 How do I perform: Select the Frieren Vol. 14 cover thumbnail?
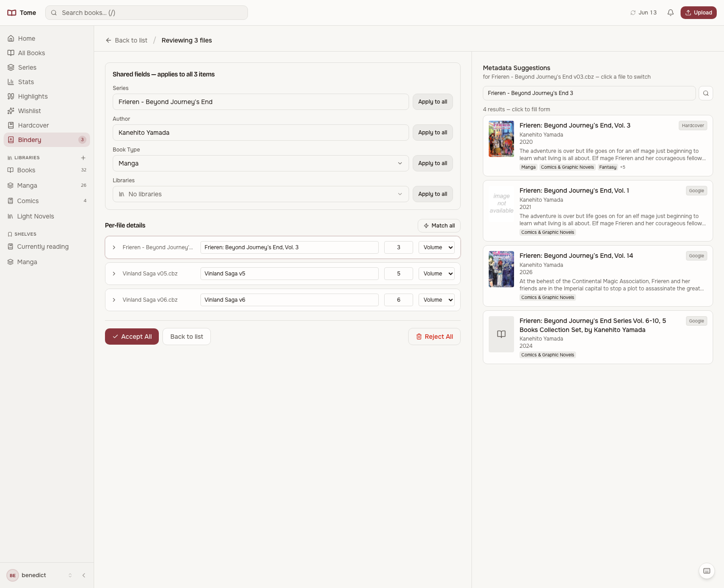tap(501, 269)
